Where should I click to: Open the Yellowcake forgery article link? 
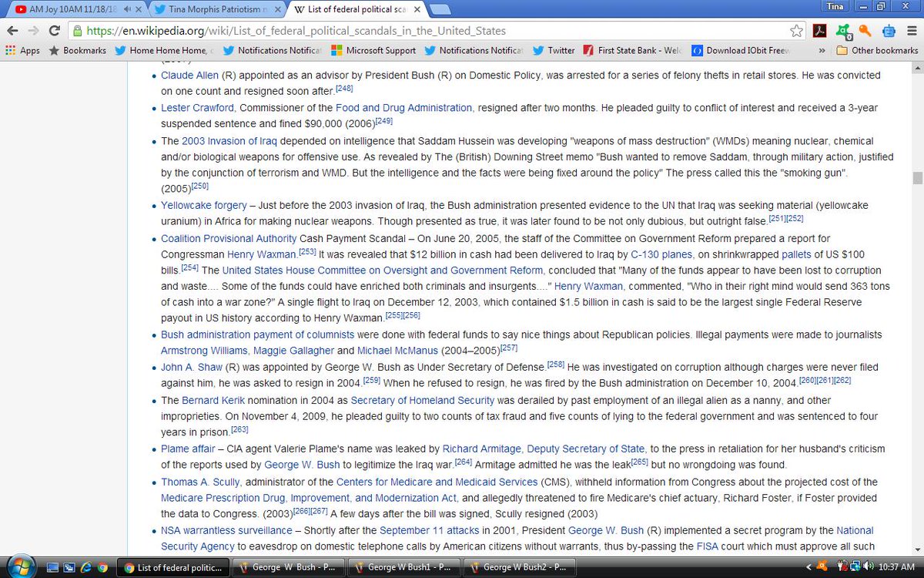tap(204, 206)
